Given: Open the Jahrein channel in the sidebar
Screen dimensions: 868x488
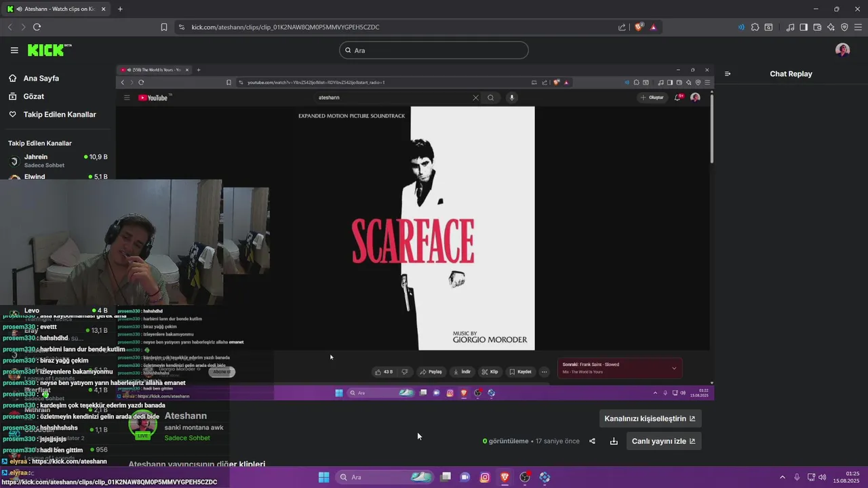Looking at the screenshot, I should point(58,161).
